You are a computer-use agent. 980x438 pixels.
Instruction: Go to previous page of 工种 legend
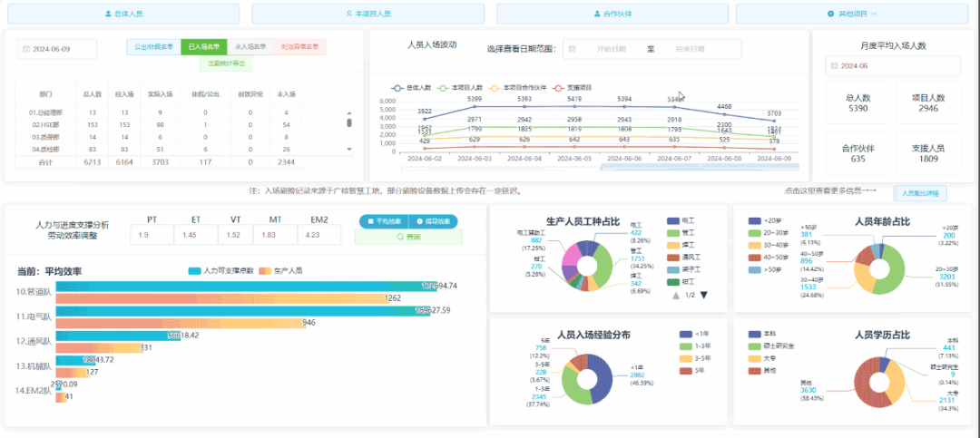coord(674,295)
